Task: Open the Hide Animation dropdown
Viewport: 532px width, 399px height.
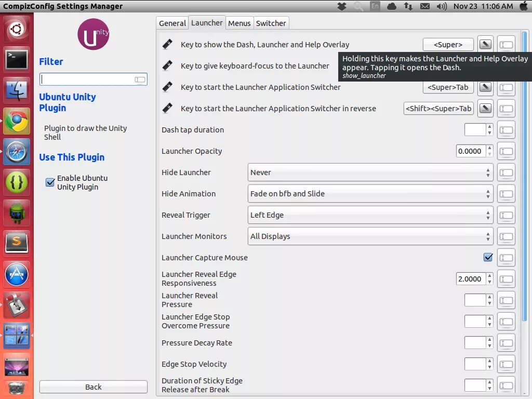Action: (370, 194)
